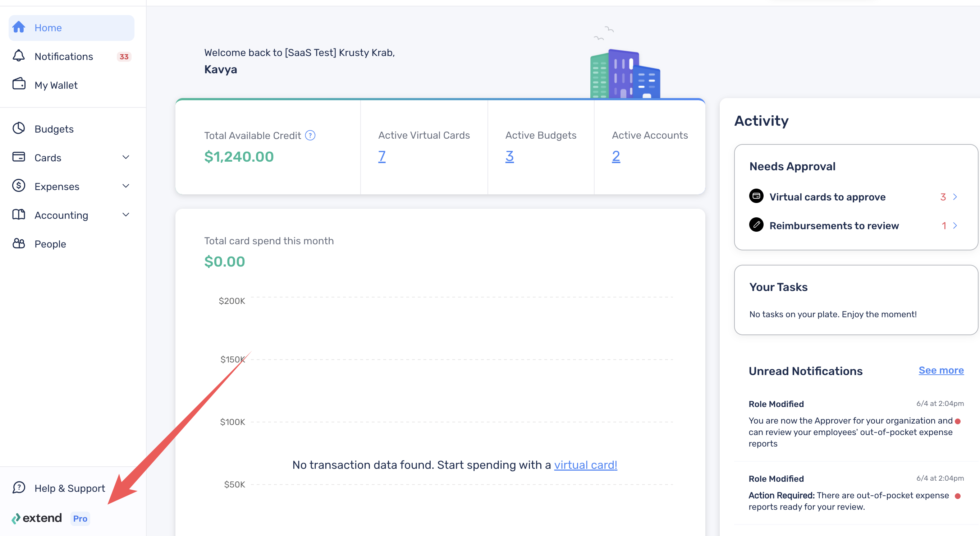Click the No tasks on your plate message
The height and width of the screenshot is (536, 980).
[x=833, y=314]
